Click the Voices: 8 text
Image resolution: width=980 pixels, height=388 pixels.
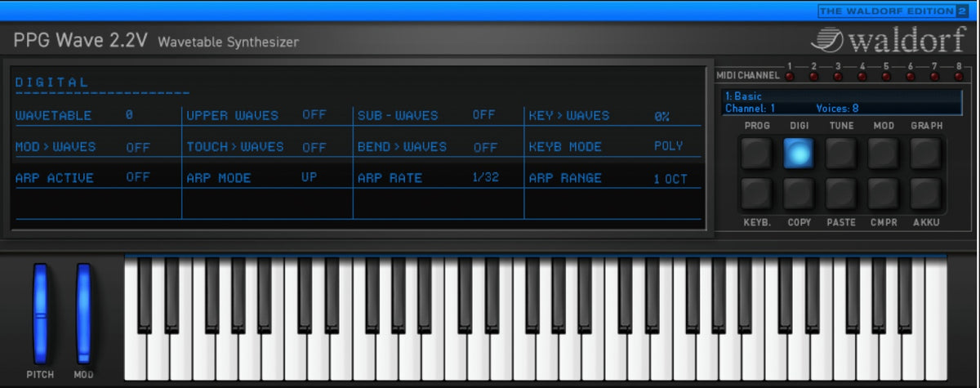tap(837, 108)
